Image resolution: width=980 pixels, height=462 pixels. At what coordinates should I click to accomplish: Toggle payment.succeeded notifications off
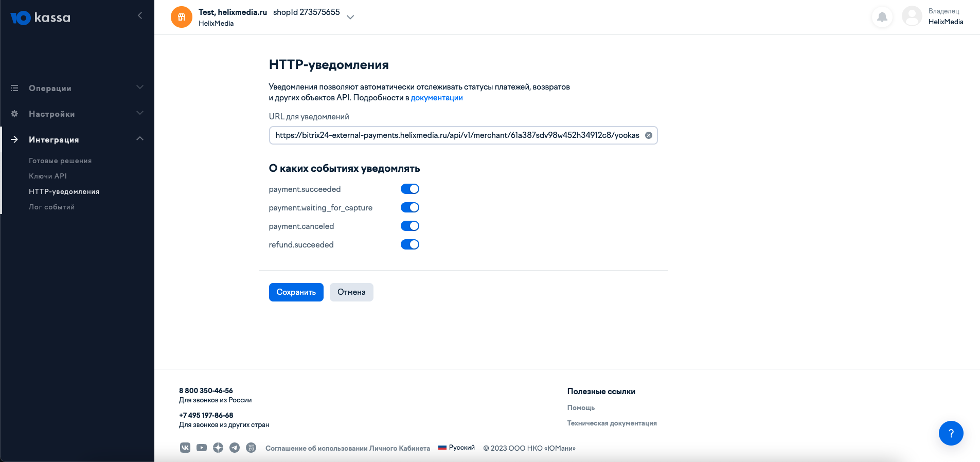click(x=410, y=189)
